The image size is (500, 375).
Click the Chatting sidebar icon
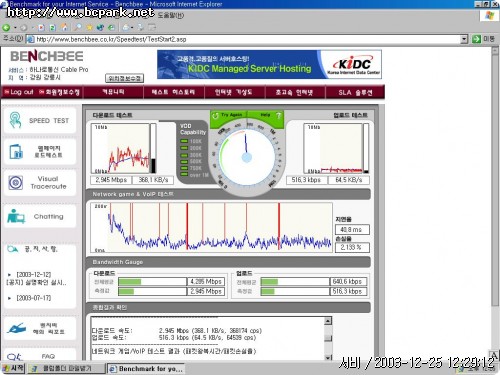click(16, 216)
